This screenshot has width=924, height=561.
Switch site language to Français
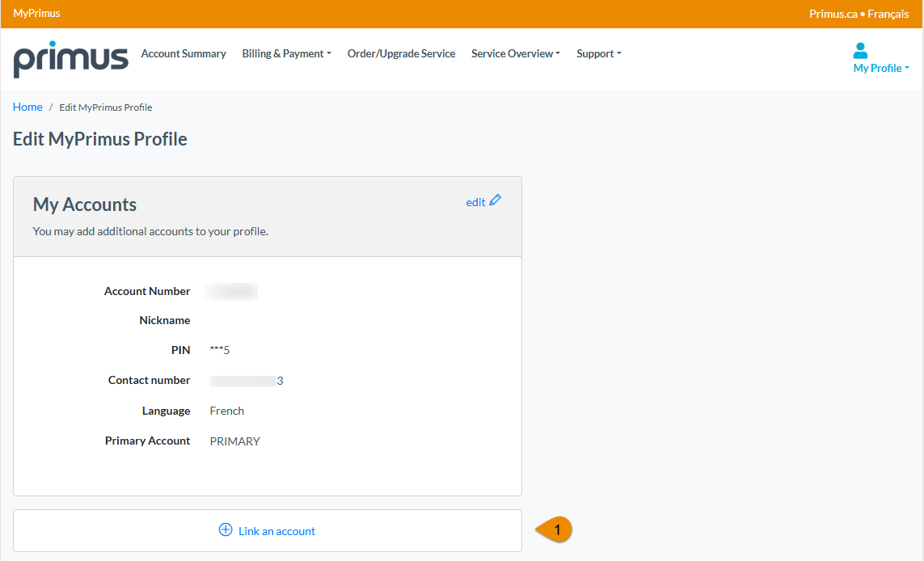(888, 13)
